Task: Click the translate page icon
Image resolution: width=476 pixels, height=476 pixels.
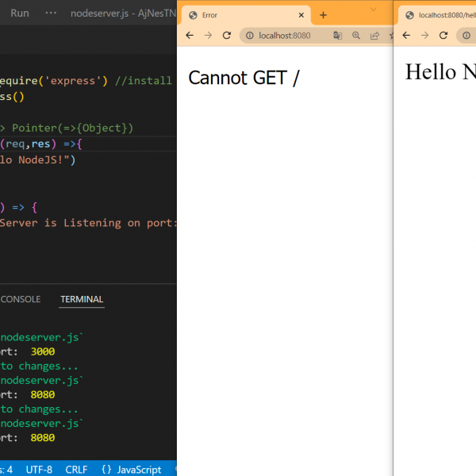Action: coord(337,36)
